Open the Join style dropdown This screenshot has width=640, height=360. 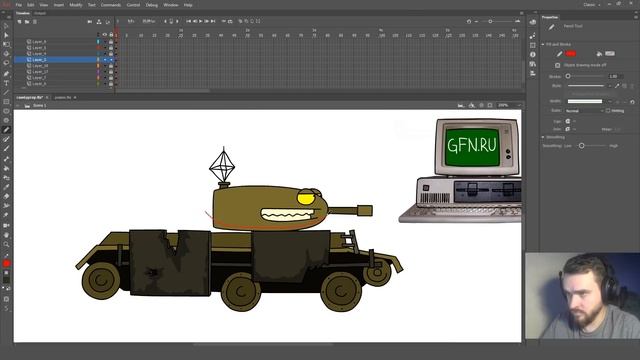tap(570, 129)
